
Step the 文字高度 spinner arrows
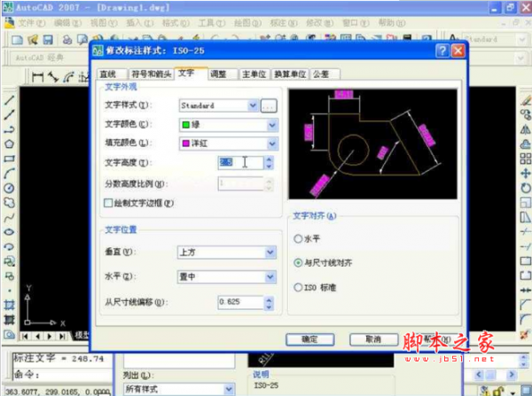click(269, 163)
